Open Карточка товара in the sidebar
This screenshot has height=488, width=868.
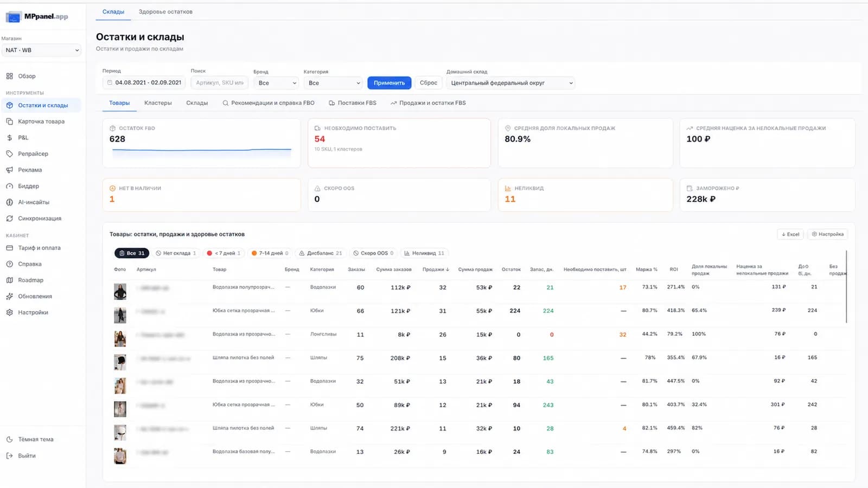(x=41, y=121)
